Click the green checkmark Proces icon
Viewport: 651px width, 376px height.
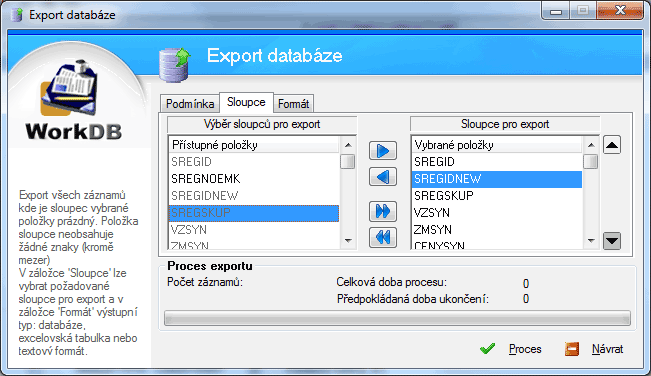pyautogui.click(x=487, y=349)
